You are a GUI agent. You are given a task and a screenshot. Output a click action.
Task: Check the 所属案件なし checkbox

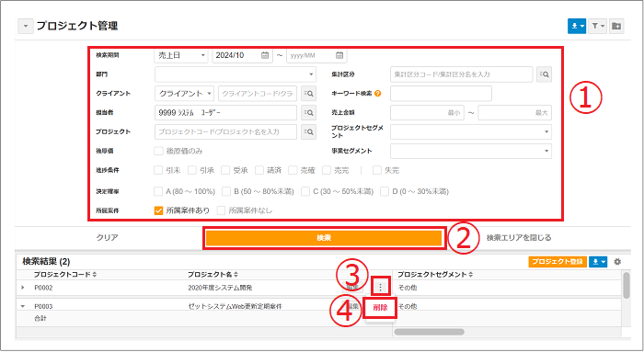pos(222,210)
